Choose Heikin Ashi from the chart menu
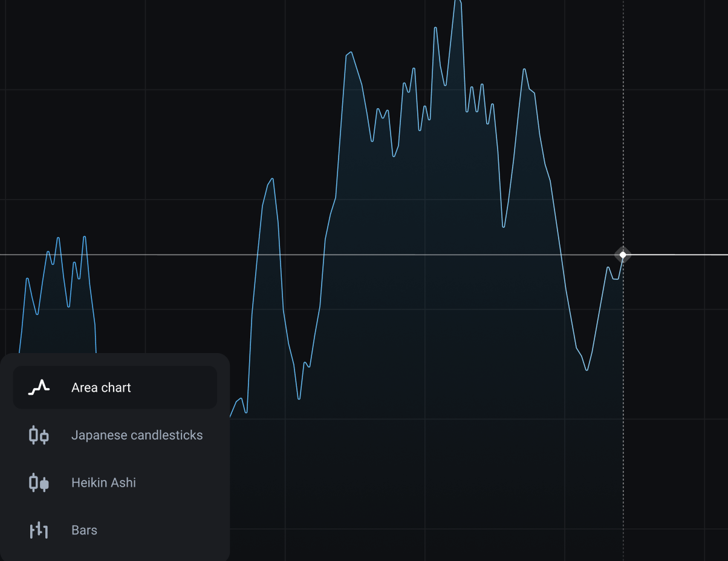Screen dimensions: 728x561 coord(103,483)
